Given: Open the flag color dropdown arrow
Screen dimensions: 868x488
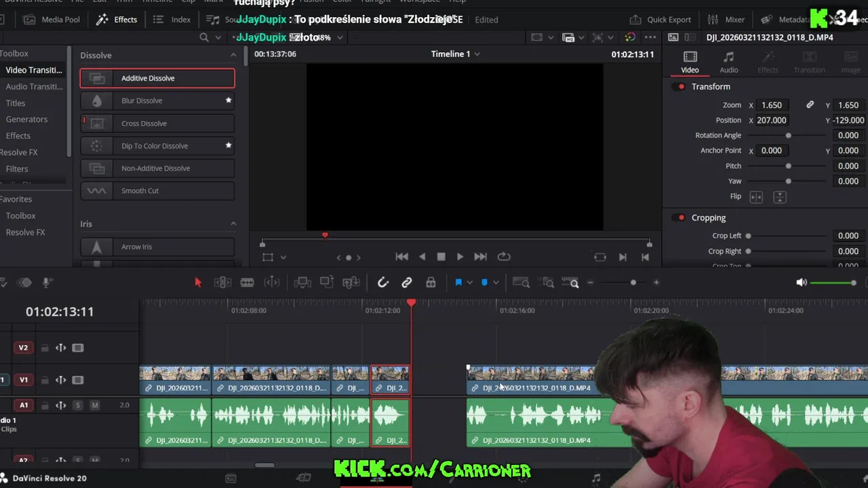Looking at the screenshot, I should (470, 283).
